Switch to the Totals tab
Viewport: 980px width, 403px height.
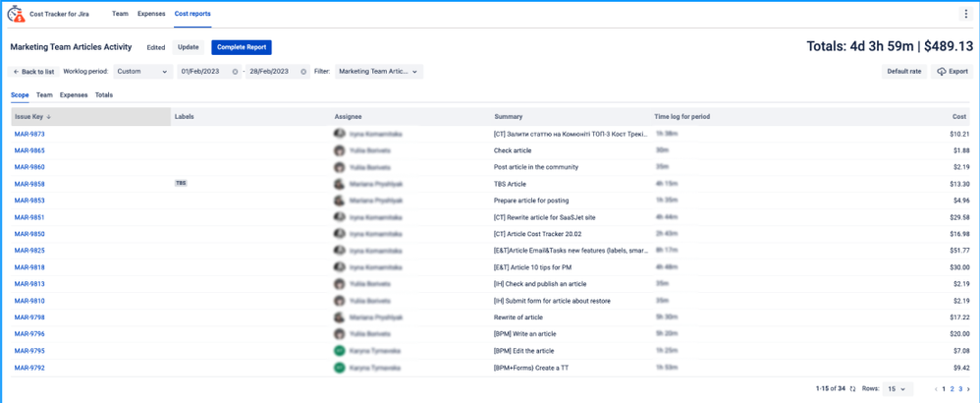coord(104,95)
